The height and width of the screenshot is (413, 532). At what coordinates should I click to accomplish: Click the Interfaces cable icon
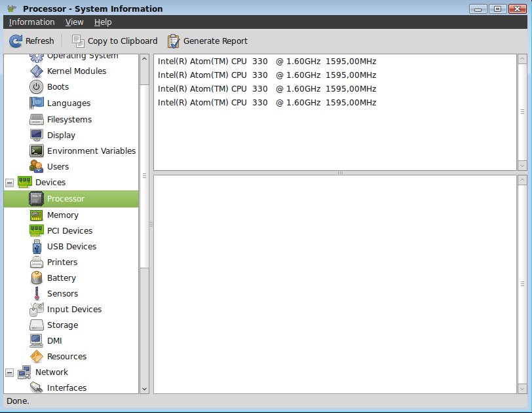click(36, 387)
